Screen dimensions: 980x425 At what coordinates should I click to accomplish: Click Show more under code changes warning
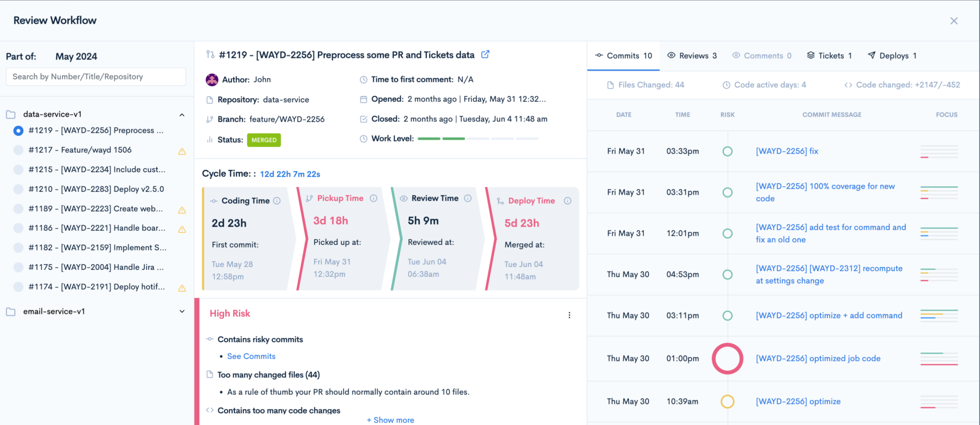pos(390,419)
